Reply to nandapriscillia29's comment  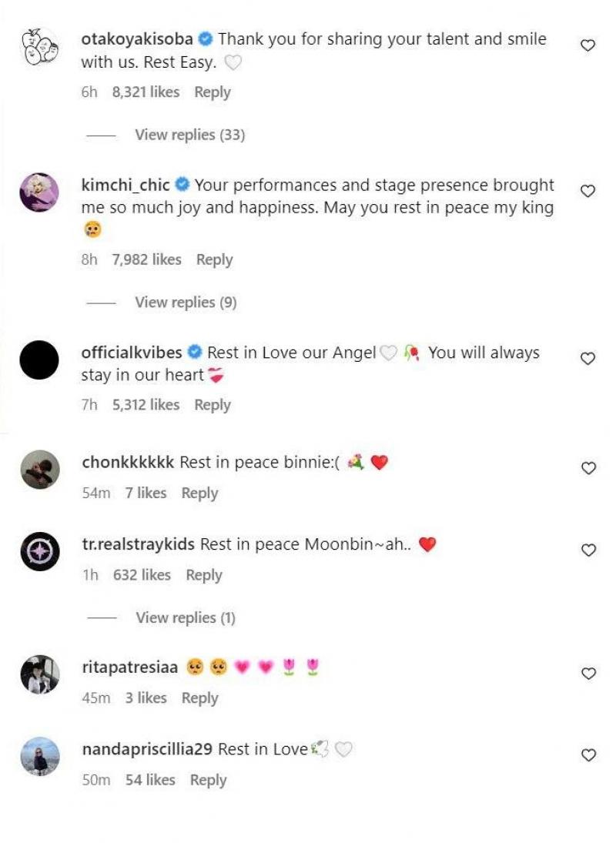coord(208,780)
